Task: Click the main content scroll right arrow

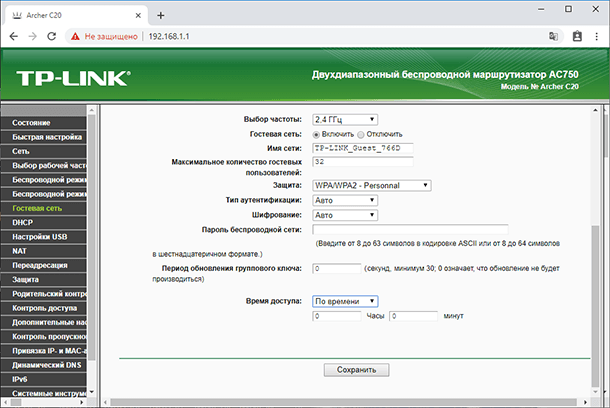Action: 585,402
